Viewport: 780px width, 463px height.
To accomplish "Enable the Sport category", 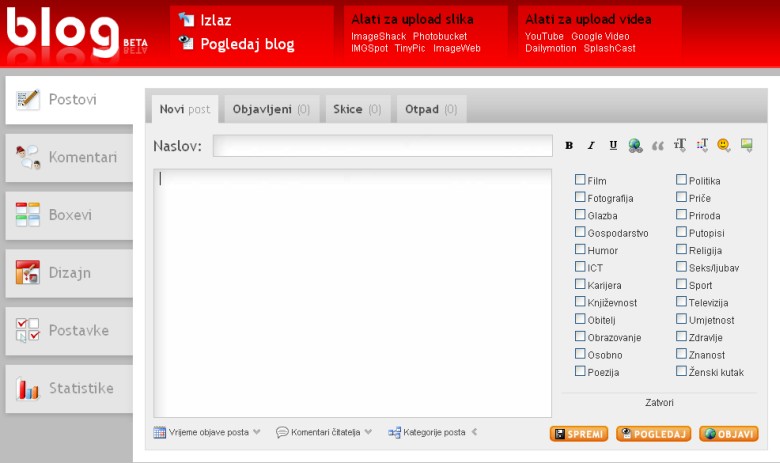I will [x=682, y=284].
